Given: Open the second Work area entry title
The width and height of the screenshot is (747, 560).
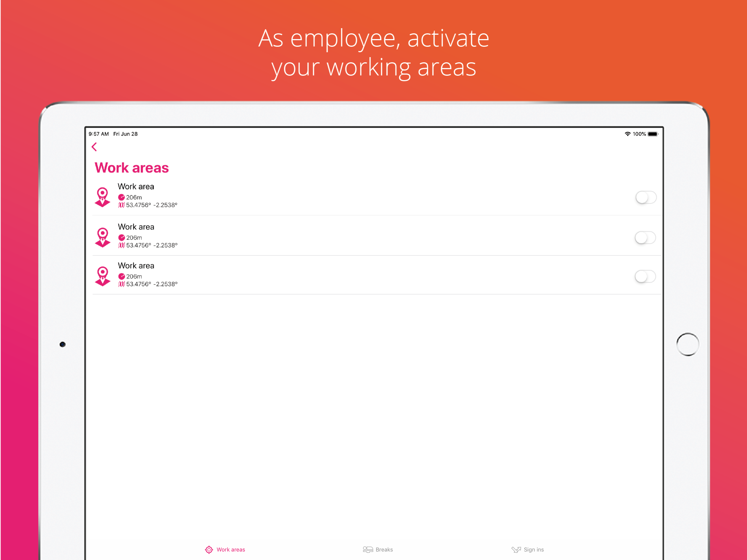Looking at the screenshot, I should [136, 227].
